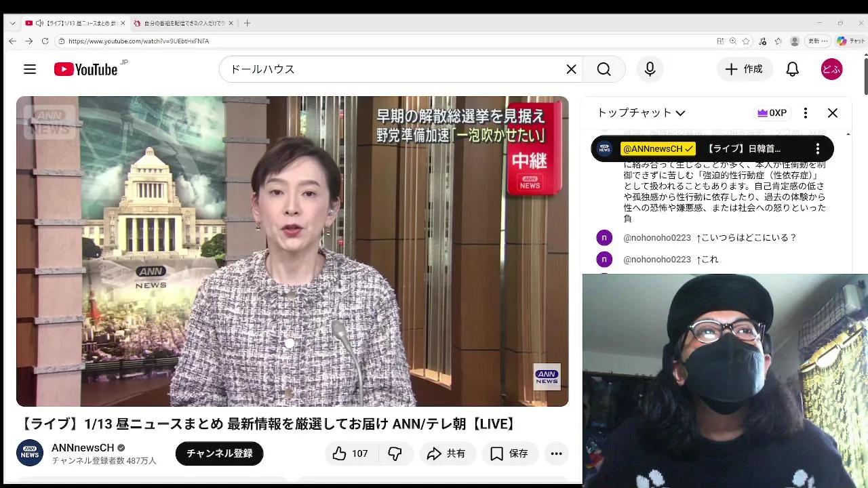Open the YouTube hamburger guide menu
This screenshot has height=488, width=868.
pos(30,69)
